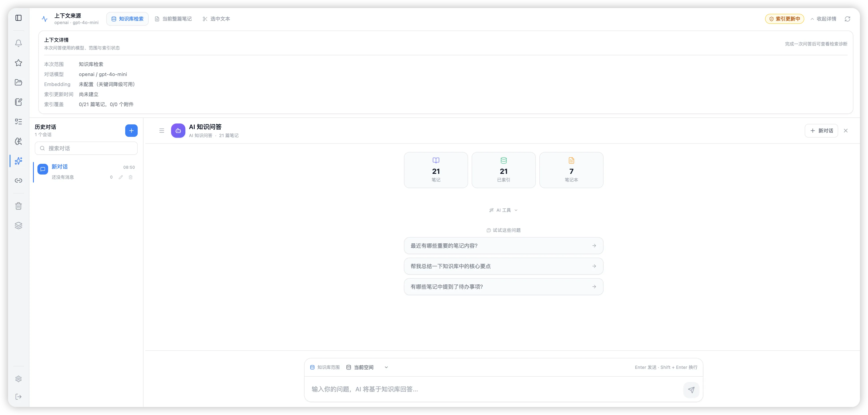Select the 知识库检索 context tab
The height and width of the screenshot is (415, 868).
tap(127, 19)
